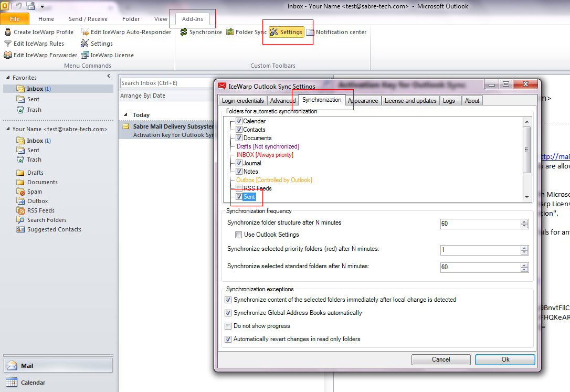The width and height of the screenshot is (570, 392).
Task: Increase folder structure sync minutes spinner
Action: click(524, 221)
